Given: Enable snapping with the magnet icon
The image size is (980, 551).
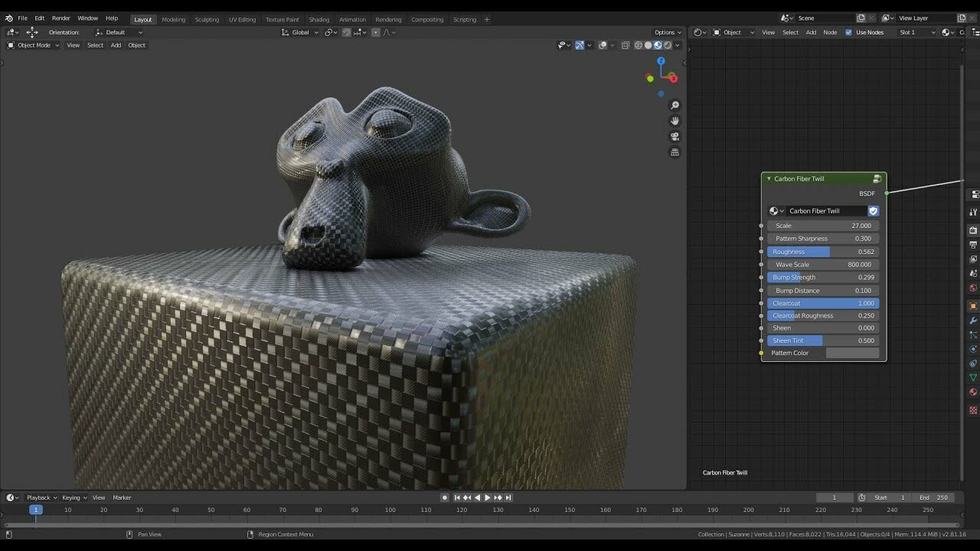Looking at the screenshot, I should [x=345, y=32].
